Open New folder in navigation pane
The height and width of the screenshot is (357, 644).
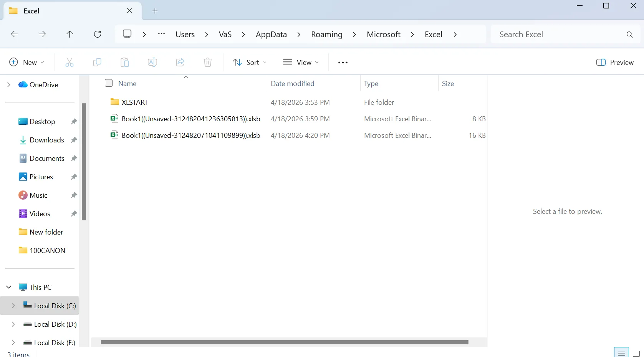coord(41,232)
